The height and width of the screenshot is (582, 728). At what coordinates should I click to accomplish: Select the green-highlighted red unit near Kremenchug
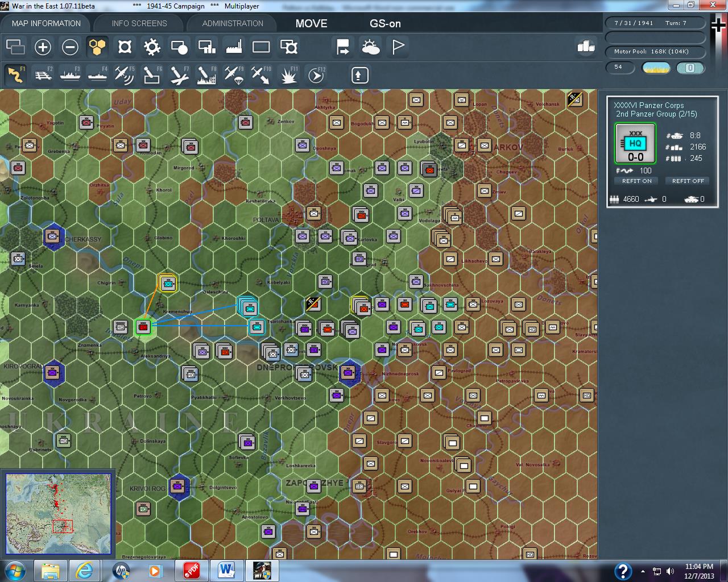[143, 327]
